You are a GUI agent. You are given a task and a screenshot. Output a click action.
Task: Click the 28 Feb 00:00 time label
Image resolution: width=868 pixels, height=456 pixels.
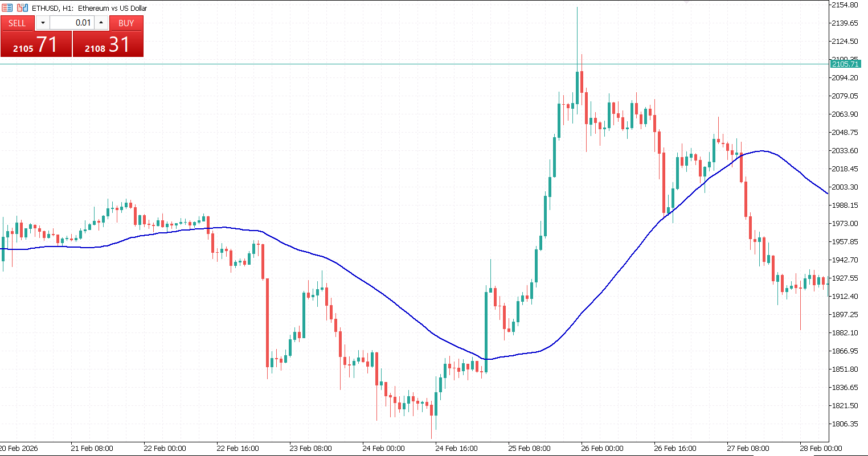tap(821, 448)
